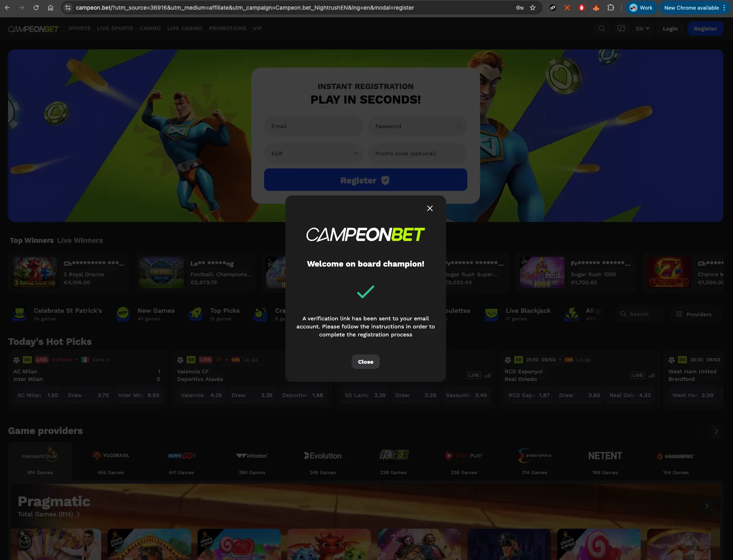The width and height of the screenshot is (733, 560).
Task: Select Play'n GO provider logo
Action: [x=181, y=456]
